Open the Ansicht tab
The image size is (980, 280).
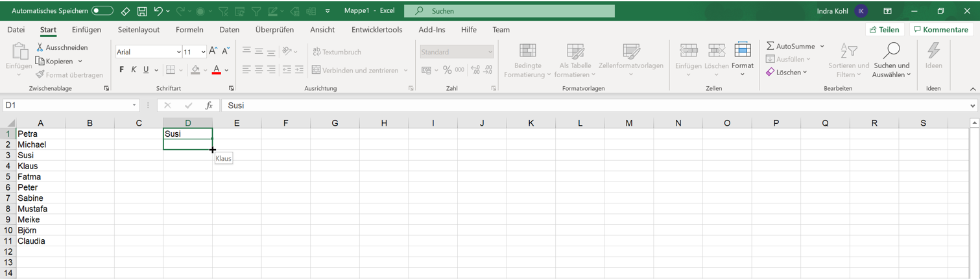[322, 30]
